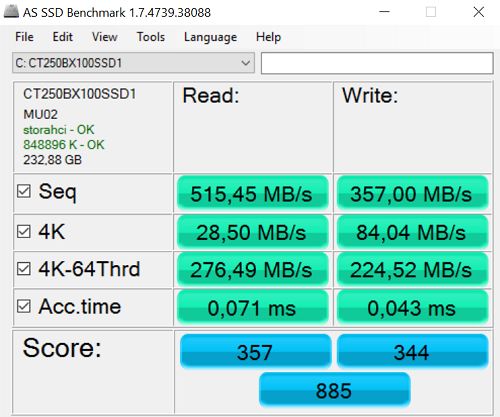500x417 pixels.
Task: Expand the C: CT250BX100SSD1 drive dropdown
Action: pos(133,63)
